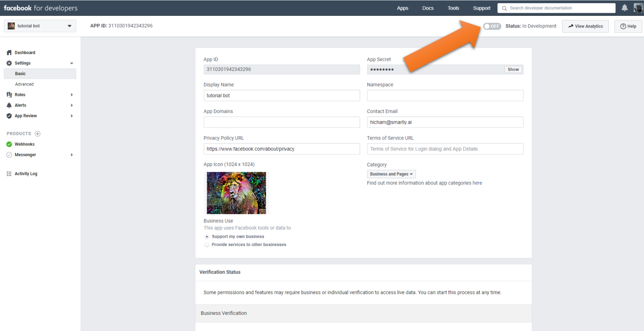Click the Roles icon in sidebar
This screenshot has width=644, height=331.
point(9,95)
